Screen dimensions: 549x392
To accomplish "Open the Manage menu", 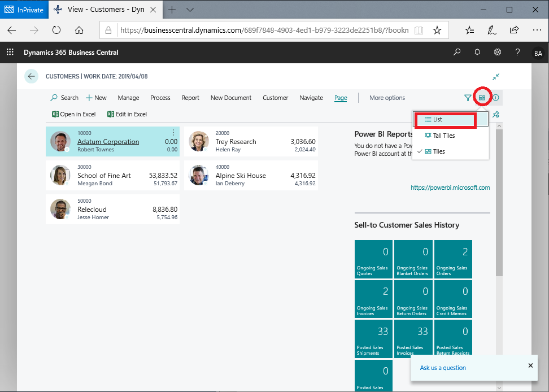I will 129,98.
